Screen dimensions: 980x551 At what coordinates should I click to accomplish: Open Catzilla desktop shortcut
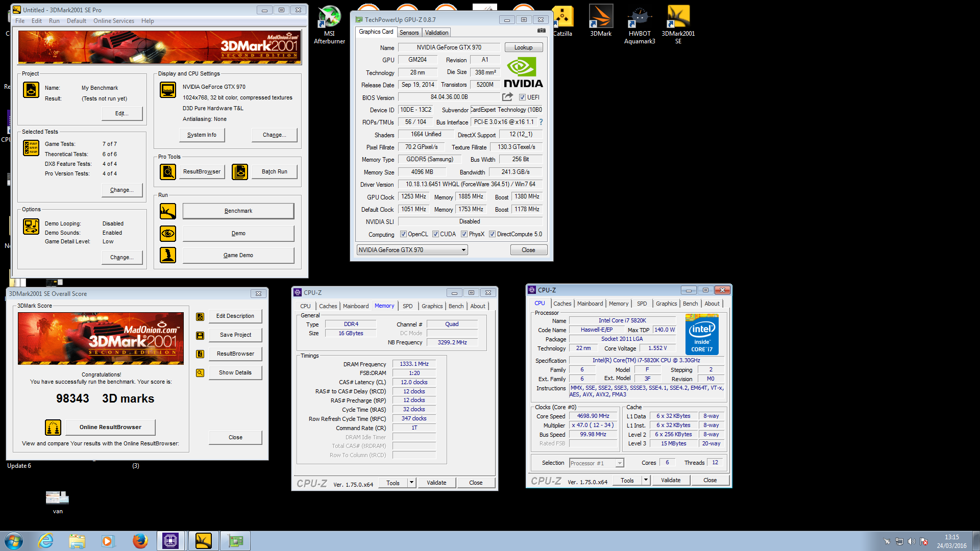(x=562, y=21)
